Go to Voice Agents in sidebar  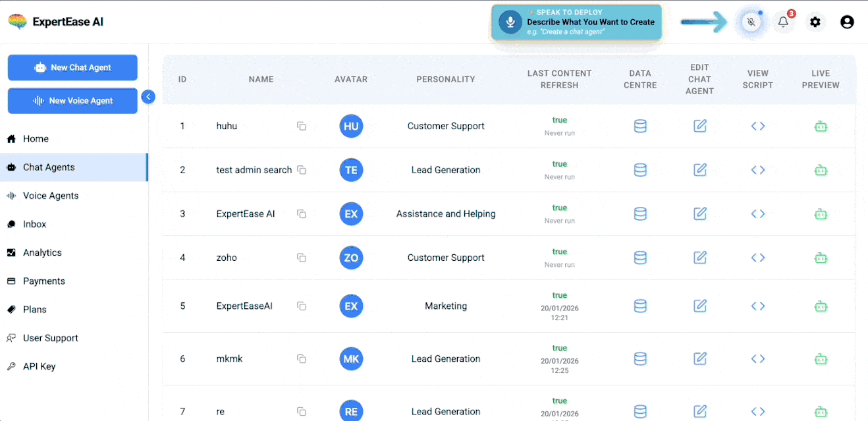click(51, 196)
